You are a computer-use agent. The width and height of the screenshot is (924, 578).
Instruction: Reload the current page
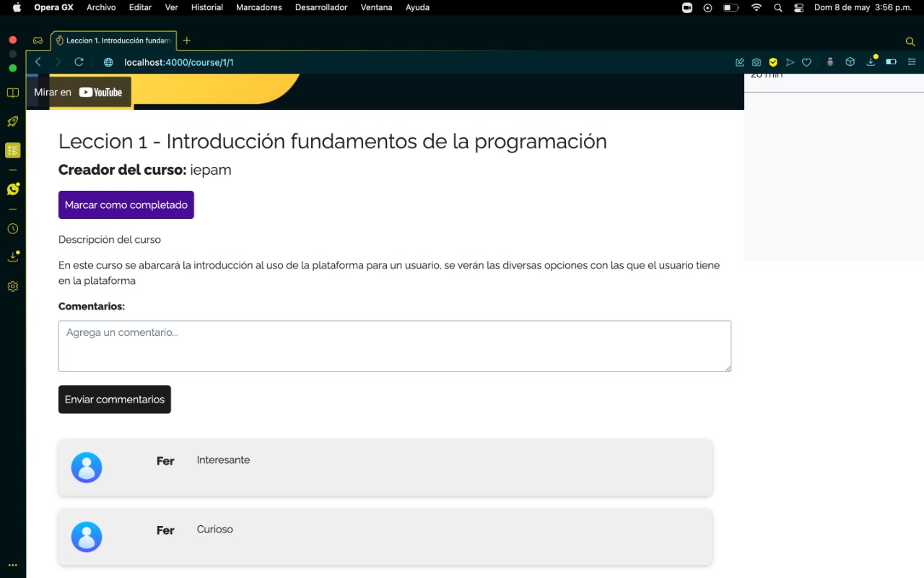pyautogui.click(x=79, y=62)
